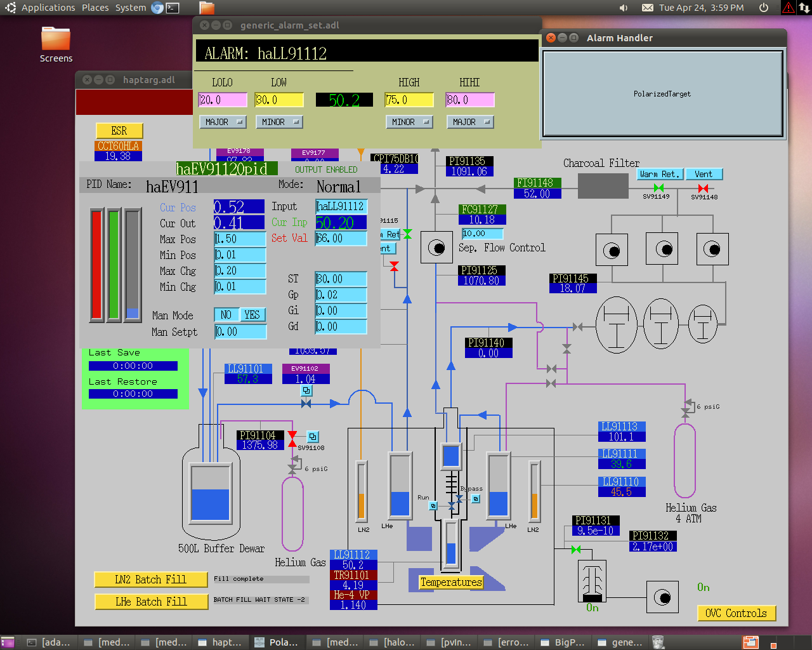Edit the Max Pos value field
This screenshot has height=650, width=812.
point(239,239)
